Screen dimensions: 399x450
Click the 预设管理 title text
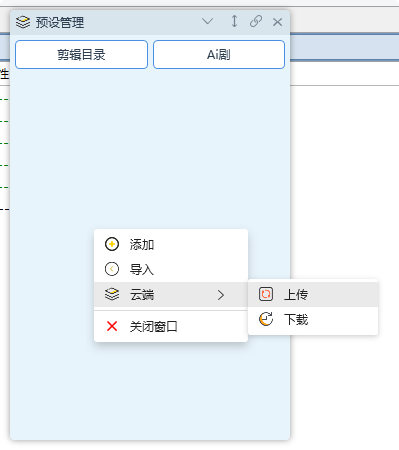(x=60, y=23)
